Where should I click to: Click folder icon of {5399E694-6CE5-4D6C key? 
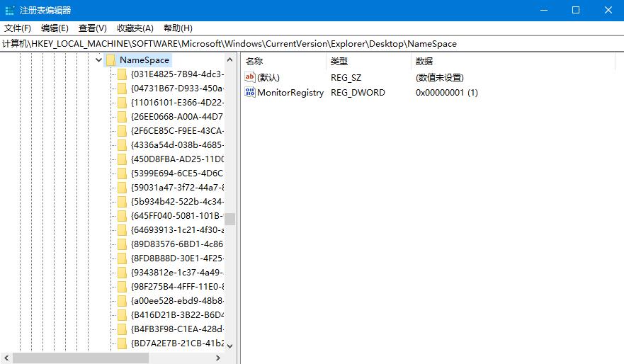coord(122,174)
